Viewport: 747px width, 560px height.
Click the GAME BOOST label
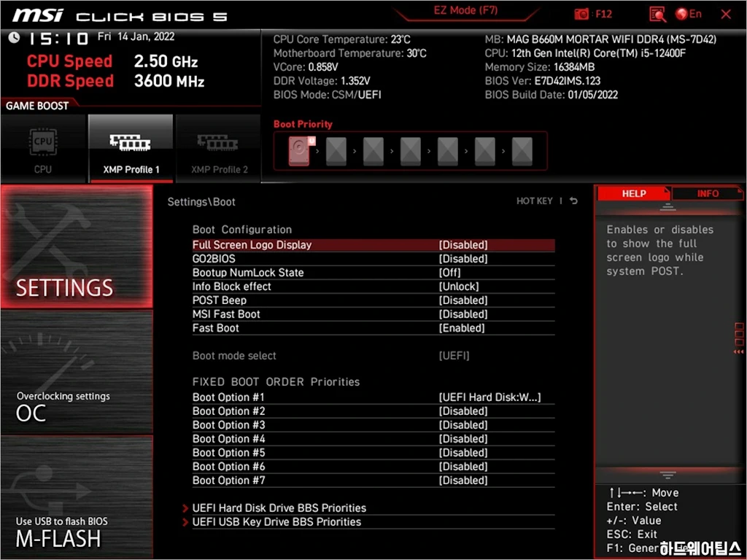click(37, 106)
